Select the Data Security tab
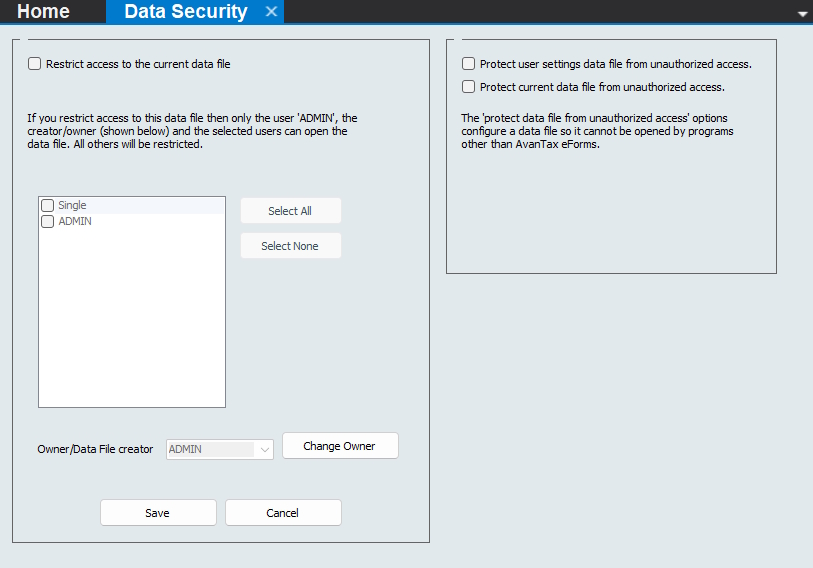813x568 pixels. [185, 12]
